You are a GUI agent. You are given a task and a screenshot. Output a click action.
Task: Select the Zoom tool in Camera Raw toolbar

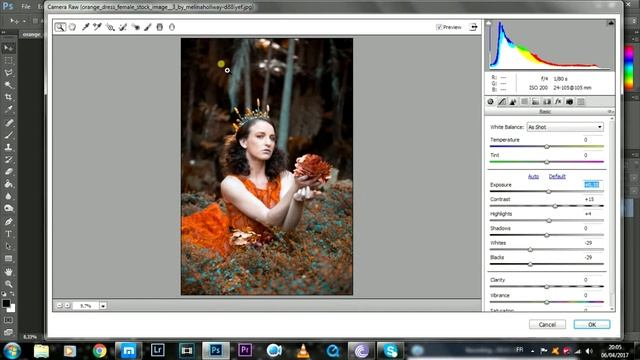60,27
